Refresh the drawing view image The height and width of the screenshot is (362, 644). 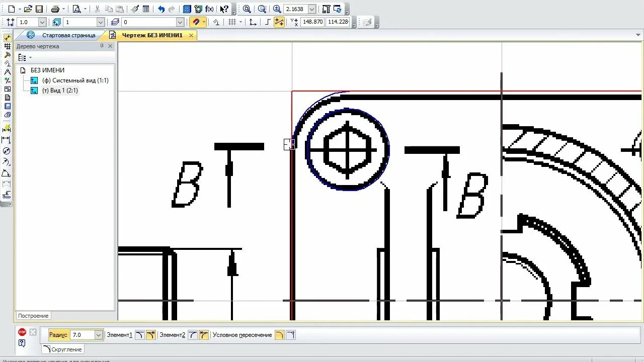point(337,9)
